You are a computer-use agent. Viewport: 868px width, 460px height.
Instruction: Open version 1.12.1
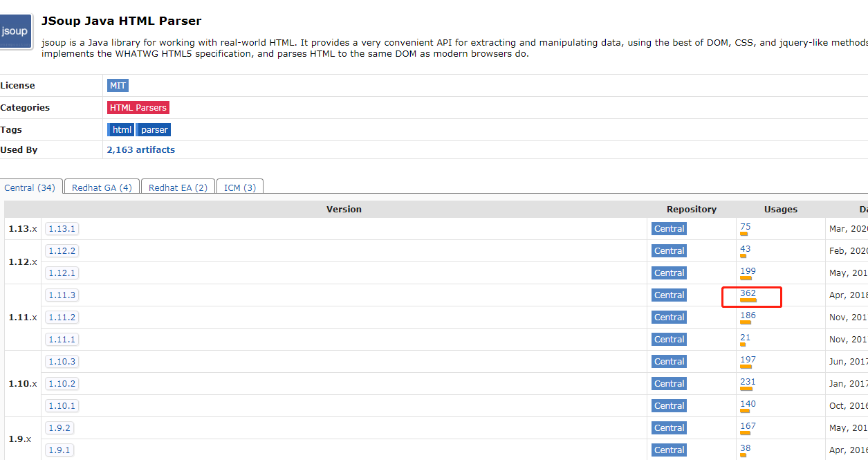click(x=62, y=273)
